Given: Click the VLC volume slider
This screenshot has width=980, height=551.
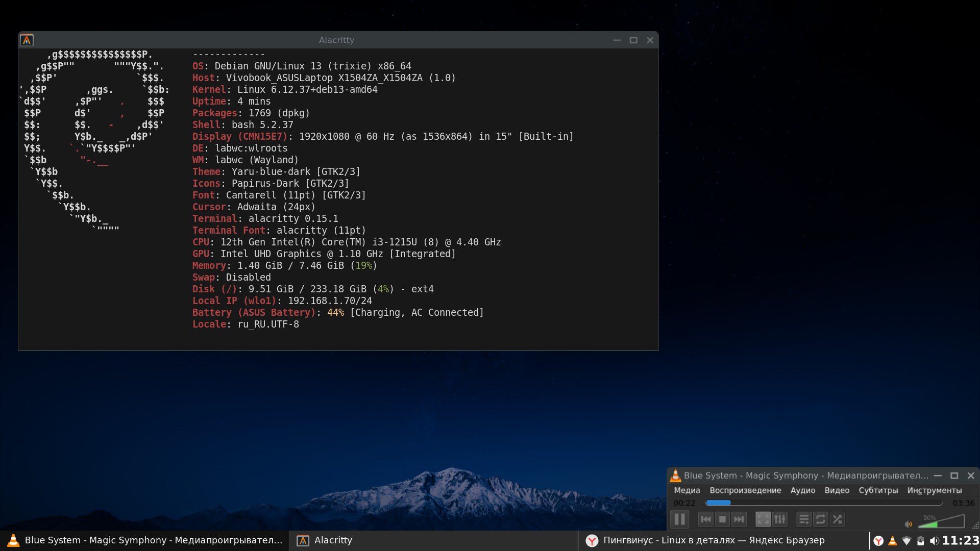Looking at the screenshot, I should (x=942, y=522).
